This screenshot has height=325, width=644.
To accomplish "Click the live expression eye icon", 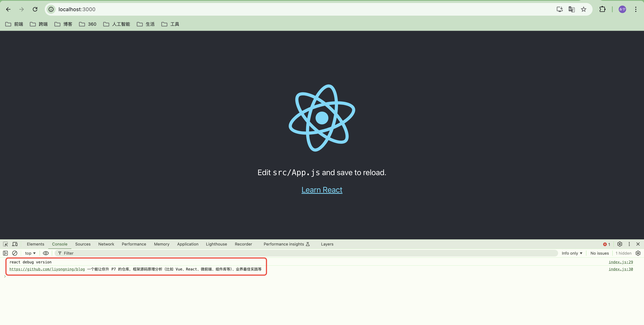I will click(46, 253).
